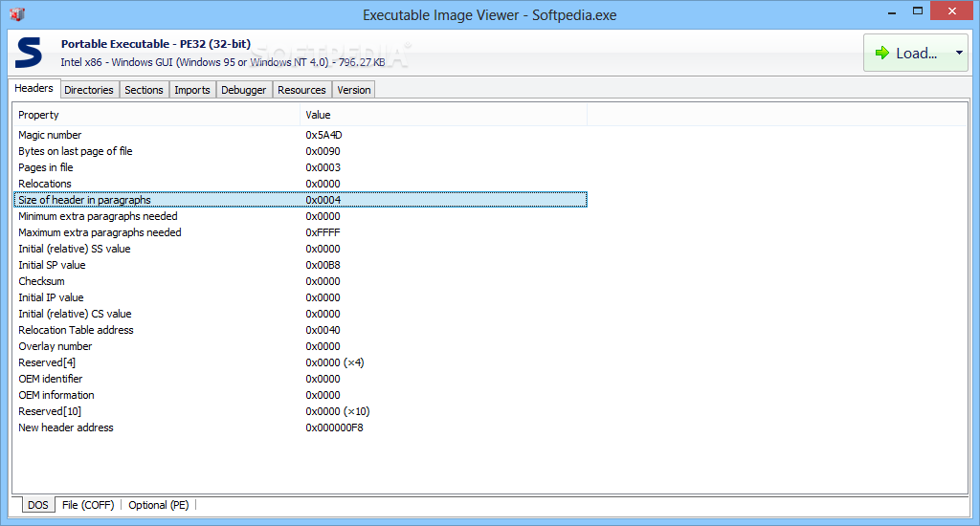Click the Portable Executable - PE32 (32-bit) heading
The width and height of the screenshot is (980, 526).
(x=156, y=44)
